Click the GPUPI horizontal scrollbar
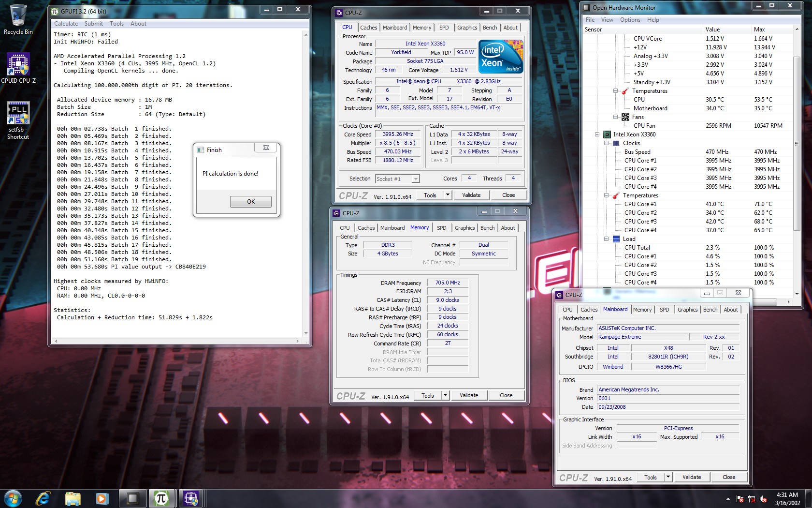The width and height of the screenshot is (812, 508). coord(176,341)
